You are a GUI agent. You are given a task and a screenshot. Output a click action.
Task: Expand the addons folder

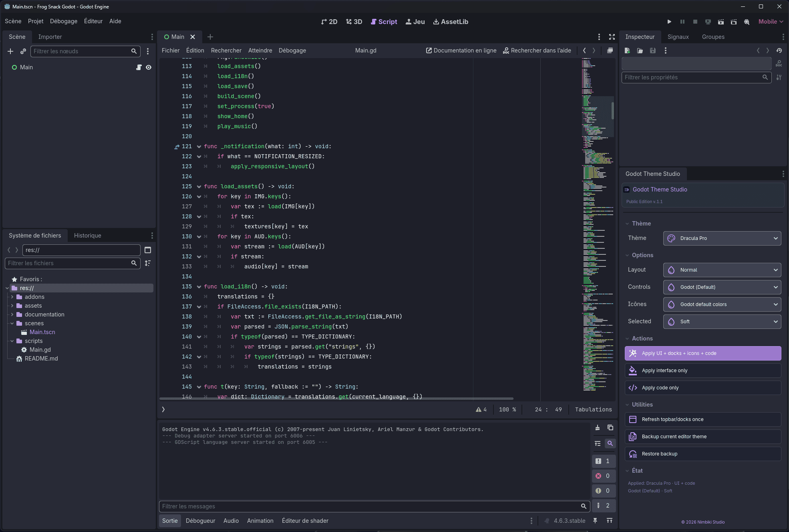coord(12,297)
